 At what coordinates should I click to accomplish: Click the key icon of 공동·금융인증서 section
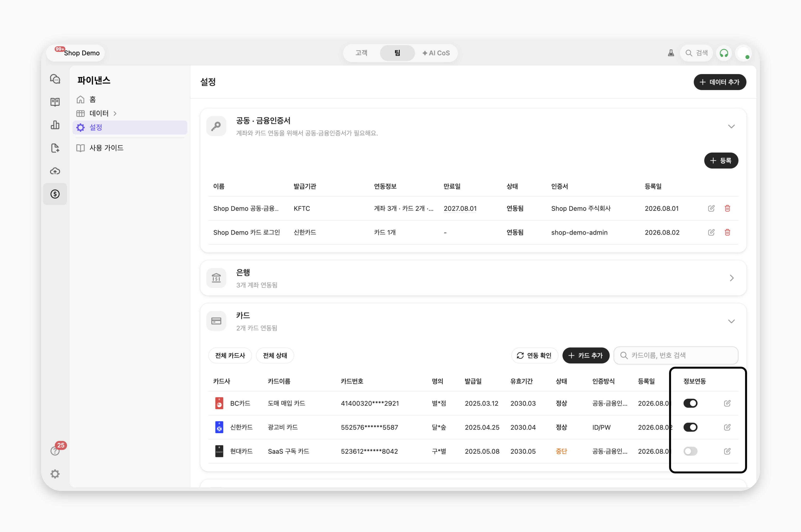(x=216, y=126)
